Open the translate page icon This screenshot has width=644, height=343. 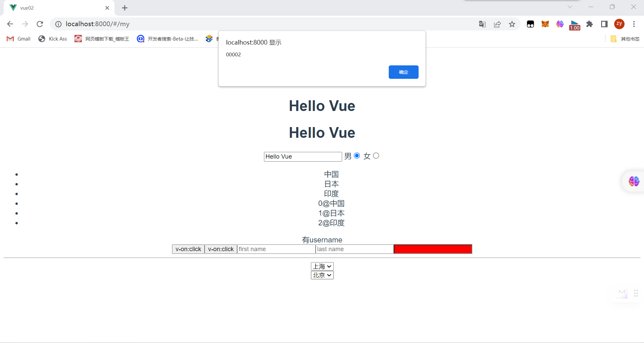click(x=482, y=24)
